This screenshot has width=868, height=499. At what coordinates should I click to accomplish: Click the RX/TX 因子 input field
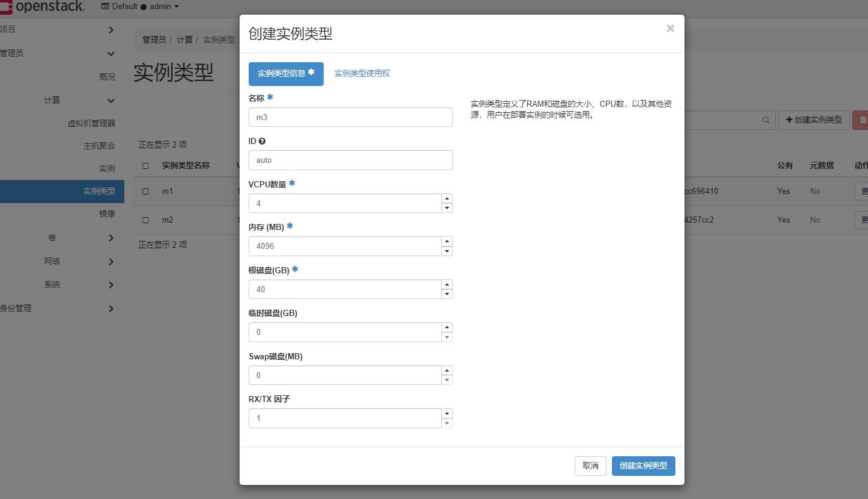click(345, 418)
